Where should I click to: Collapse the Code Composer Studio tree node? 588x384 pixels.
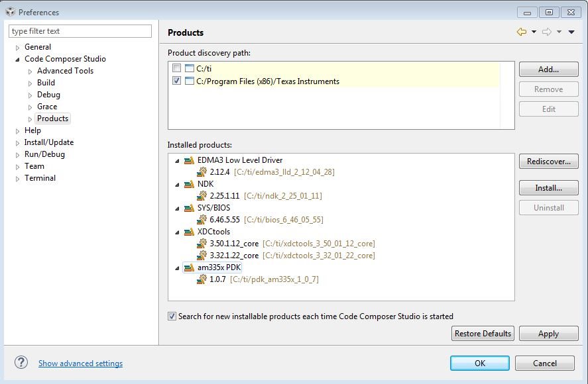18,59
